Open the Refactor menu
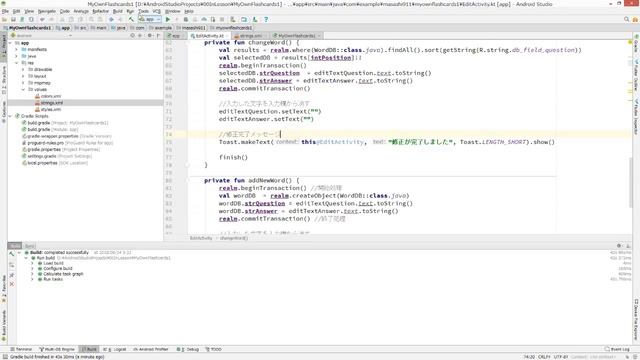The width and height of the screenshot is (640, 360). click(100, 11)
